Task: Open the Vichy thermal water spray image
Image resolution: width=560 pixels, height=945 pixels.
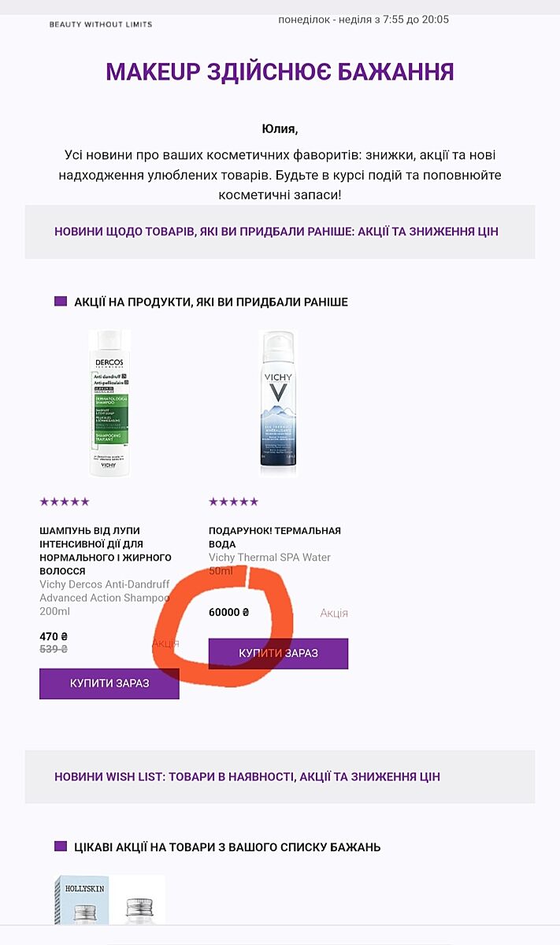Action: (278, 403)
